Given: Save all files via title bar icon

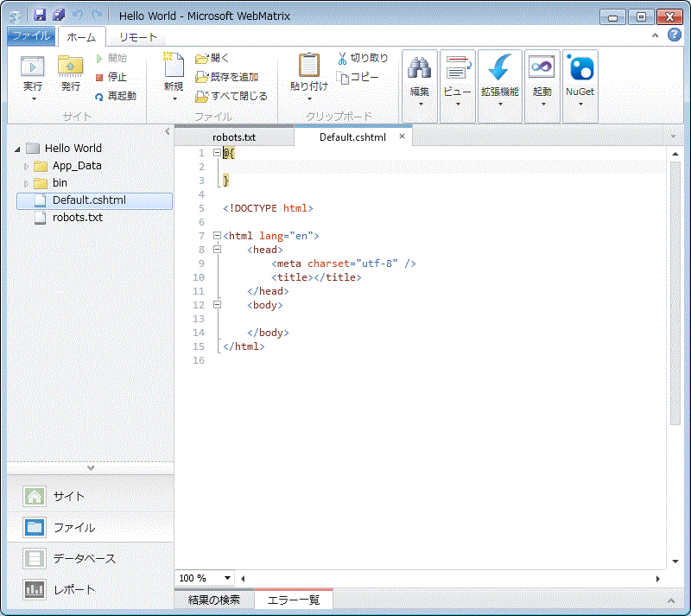Looking at the screenshot, I should [x=59, y=16].
